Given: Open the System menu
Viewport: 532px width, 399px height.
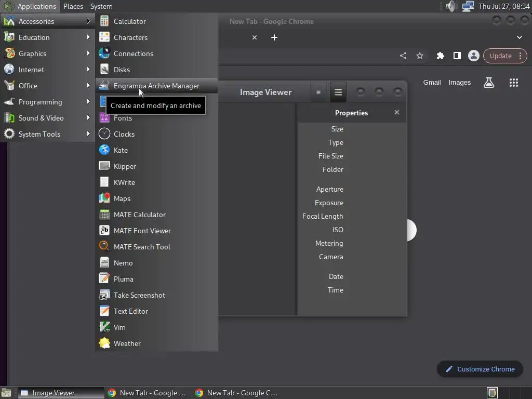Looking at the screenshot, I should (x=101, y=6).
